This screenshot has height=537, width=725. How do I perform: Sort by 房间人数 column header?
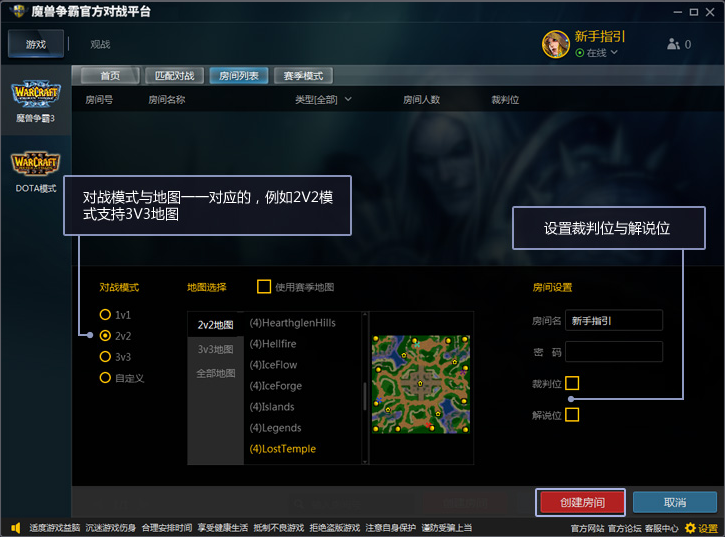click(x=421, y=99)
